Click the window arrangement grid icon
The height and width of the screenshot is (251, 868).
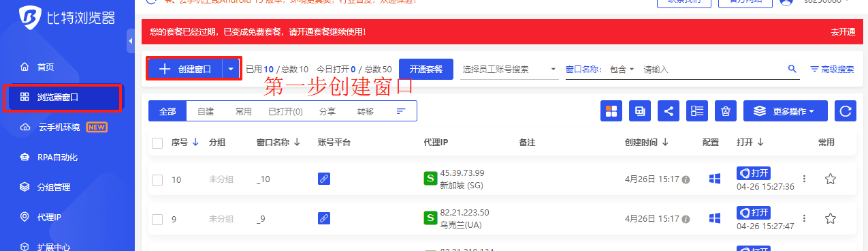click(611, 111)
